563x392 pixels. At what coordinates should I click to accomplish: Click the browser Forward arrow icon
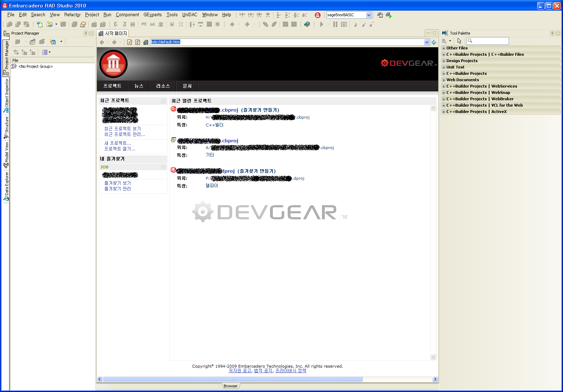(x=114, y=42)
